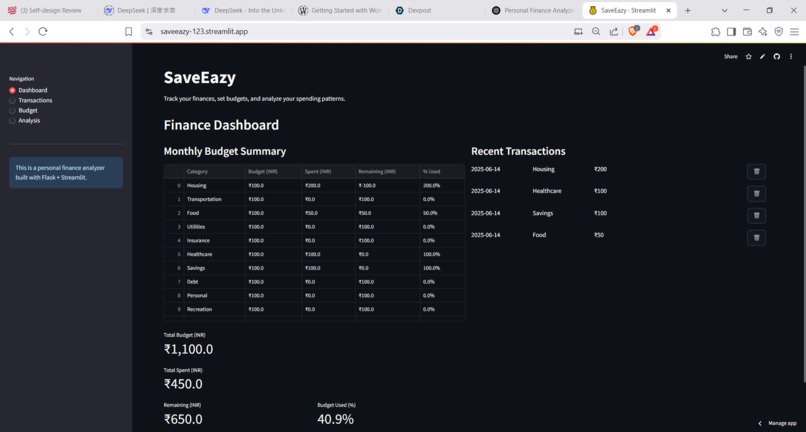Open the browser extensions puzzle icon
The image size is (806, 432).
pos(716,31)
